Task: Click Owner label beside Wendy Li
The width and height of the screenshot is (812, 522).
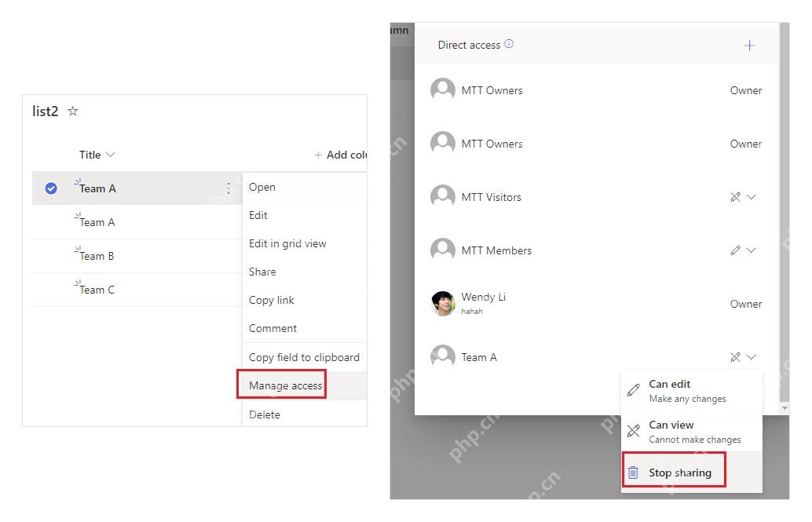Action: (746, 304)
